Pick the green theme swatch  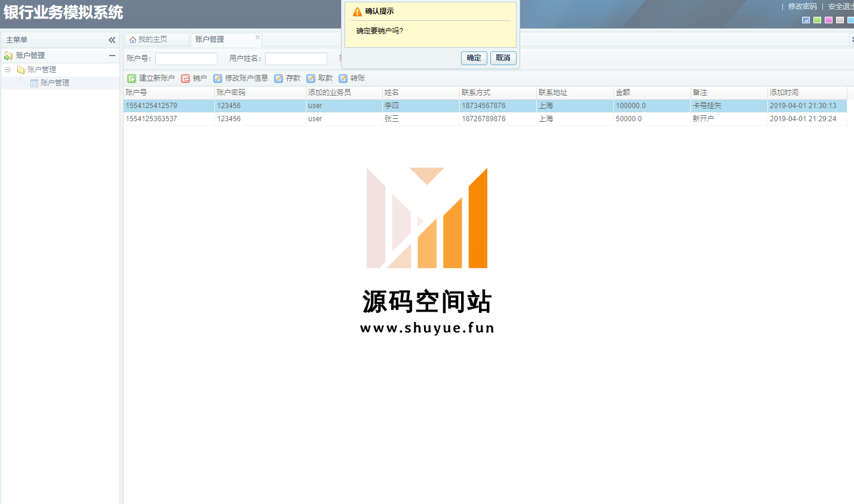[x=818, y=20]
